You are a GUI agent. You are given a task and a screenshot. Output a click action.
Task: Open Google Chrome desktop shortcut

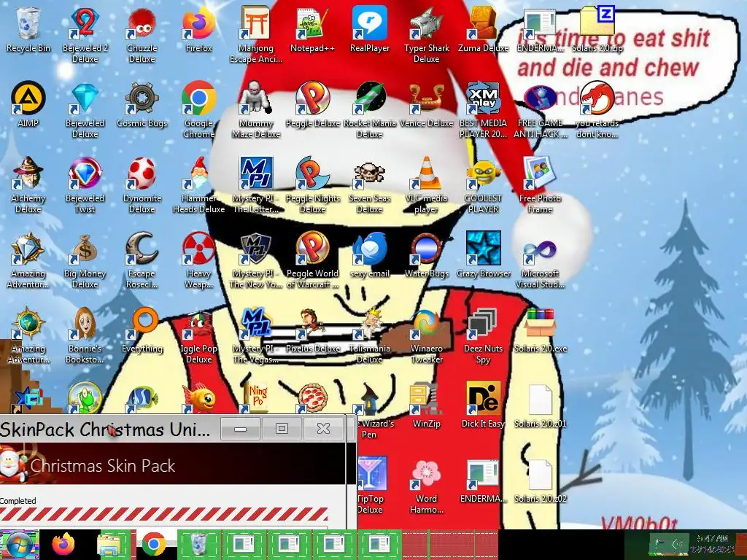[198, 110]
